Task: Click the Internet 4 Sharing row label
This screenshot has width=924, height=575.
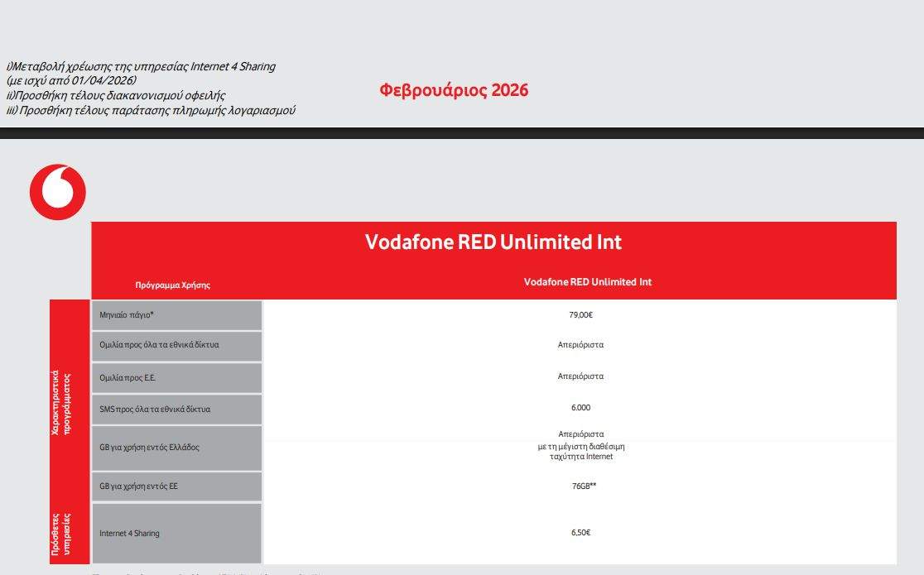Action: 129,534
